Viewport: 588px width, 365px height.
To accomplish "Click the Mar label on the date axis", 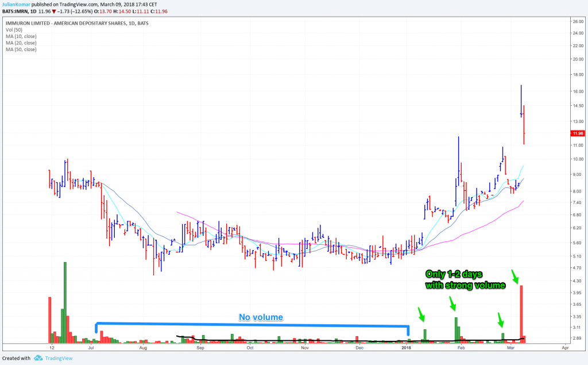I will pyautogui.click(x=512, y=348).
